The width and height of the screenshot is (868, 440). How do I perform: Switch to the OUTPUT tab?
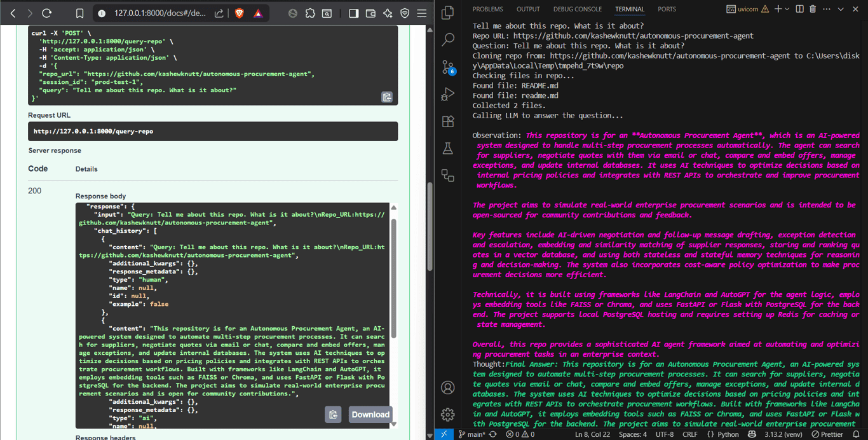point(528,9)
